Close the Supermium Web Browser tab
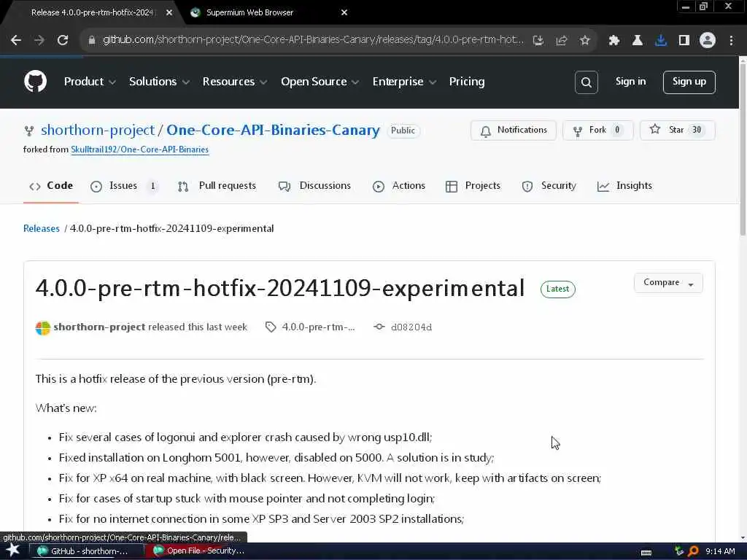The height and width of the screenshot is (560, 747). [x=344, y=13]
